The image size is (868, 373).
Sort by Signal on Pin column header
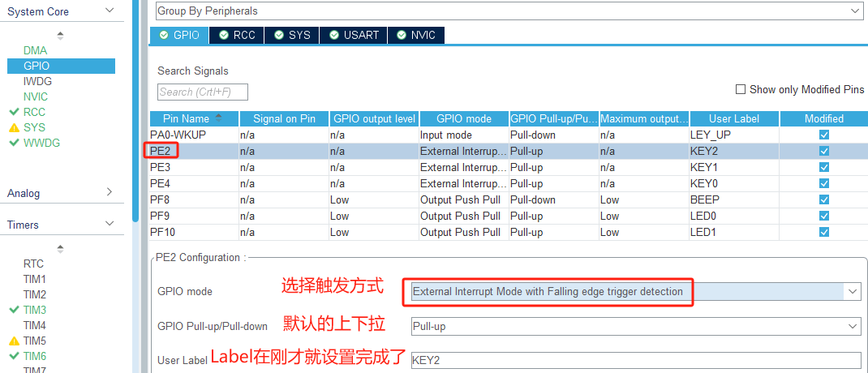(284, 118)
